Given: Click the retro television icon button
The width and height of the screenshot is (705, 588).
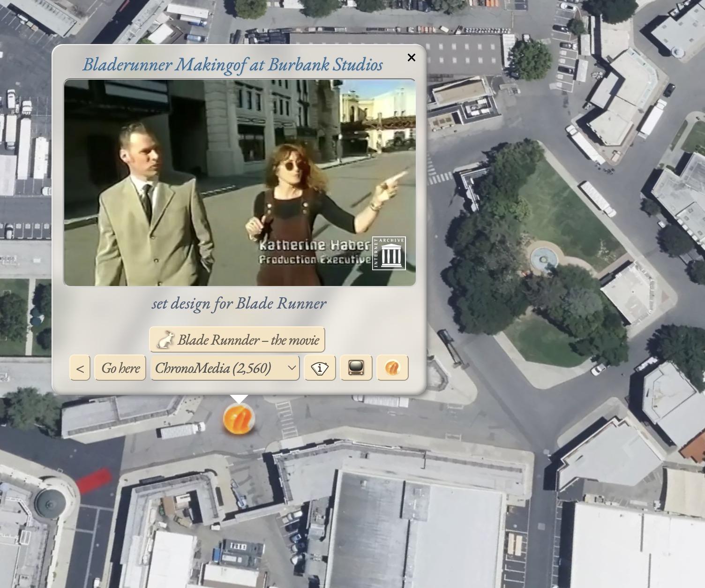Looking at the screenshot, I should [356, 368].
